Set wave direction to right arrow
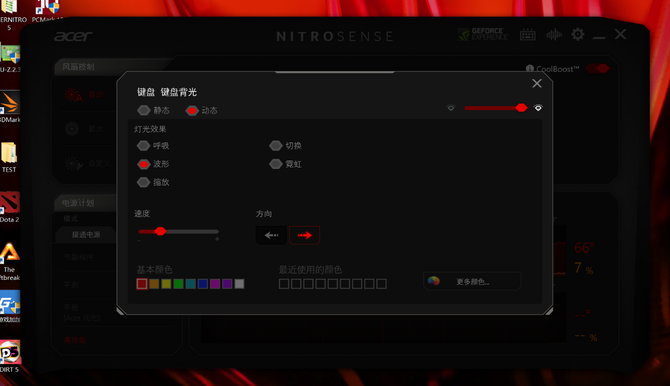This screenshot has width=670, height=386. pos(304,235)
